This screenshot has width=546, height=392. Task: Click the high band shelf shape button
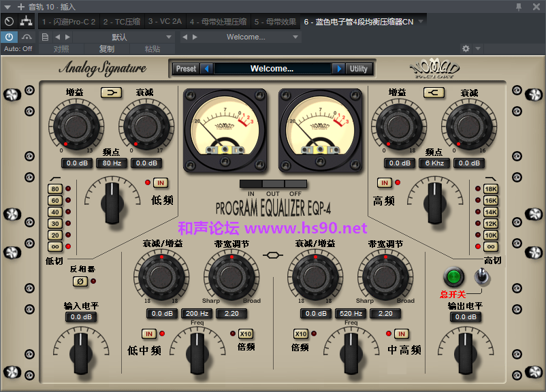click(x=434, y=93)
